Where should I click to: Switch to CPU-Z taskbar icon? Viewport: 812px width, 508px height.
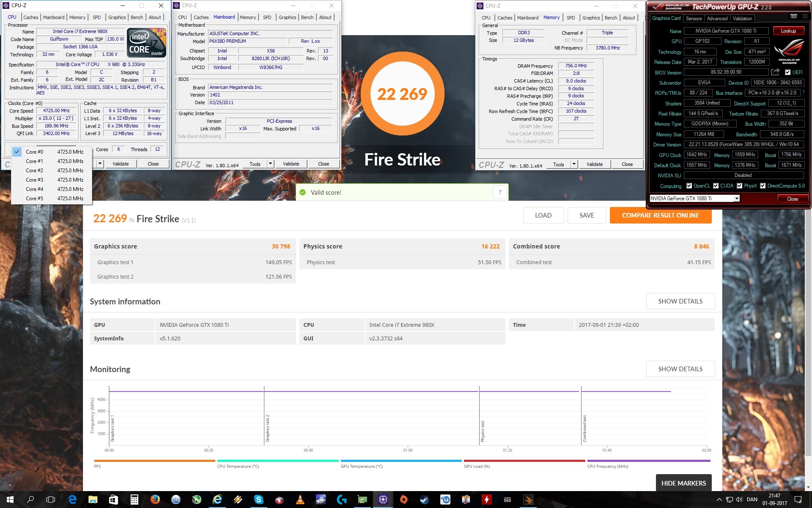tap(383, 500)
